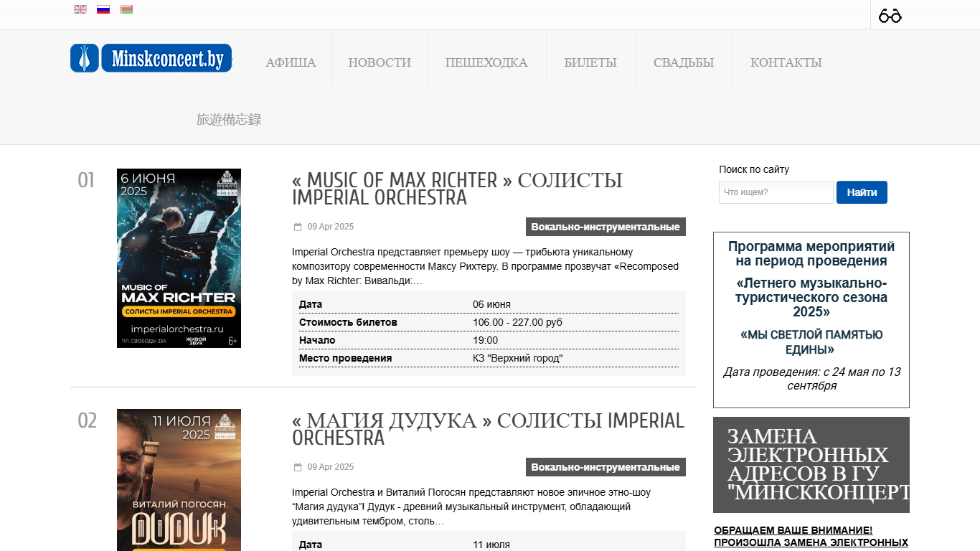Open the Minskconcert.by logo home link
This screenshot has height=551, width=980.
[x=151, y=58]
